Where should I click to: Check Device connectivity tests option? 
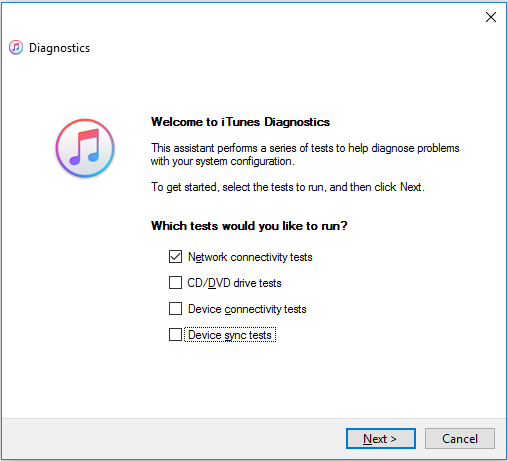[x=175, y=309]
